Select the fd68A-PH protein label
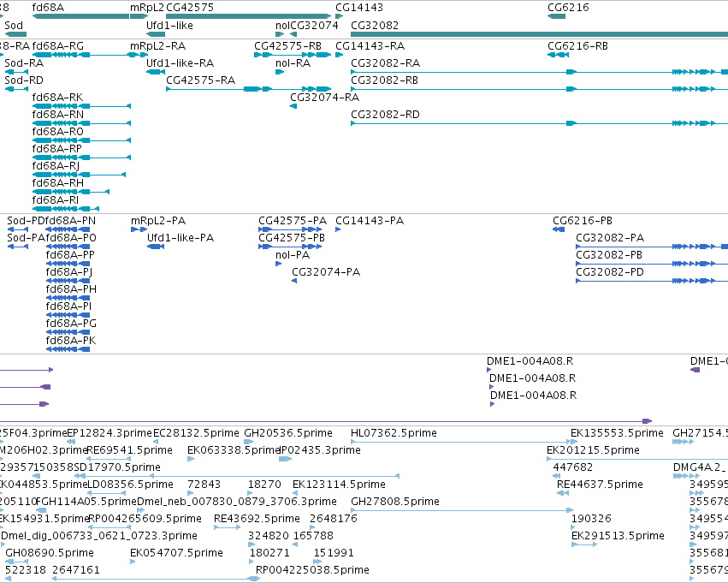This screenshot has width=728, height=583. [x=71, y=289]
